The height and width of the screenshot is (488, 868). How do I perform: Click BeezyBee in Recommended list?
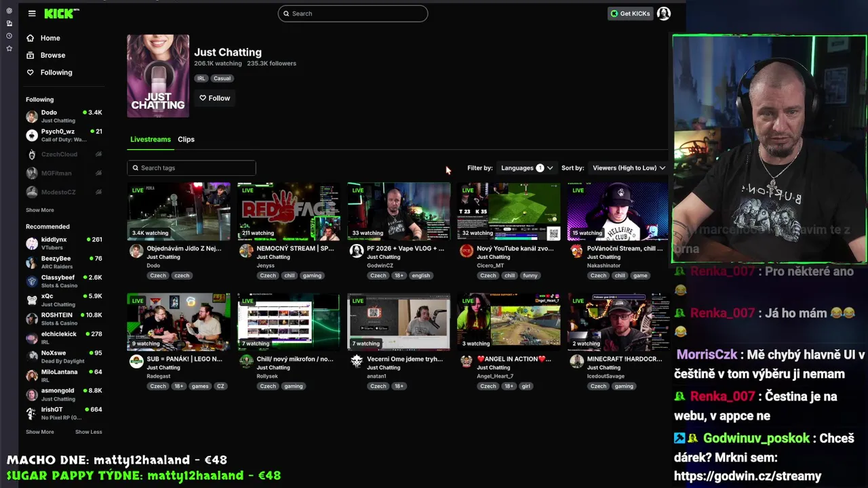(x=64, y=262)
